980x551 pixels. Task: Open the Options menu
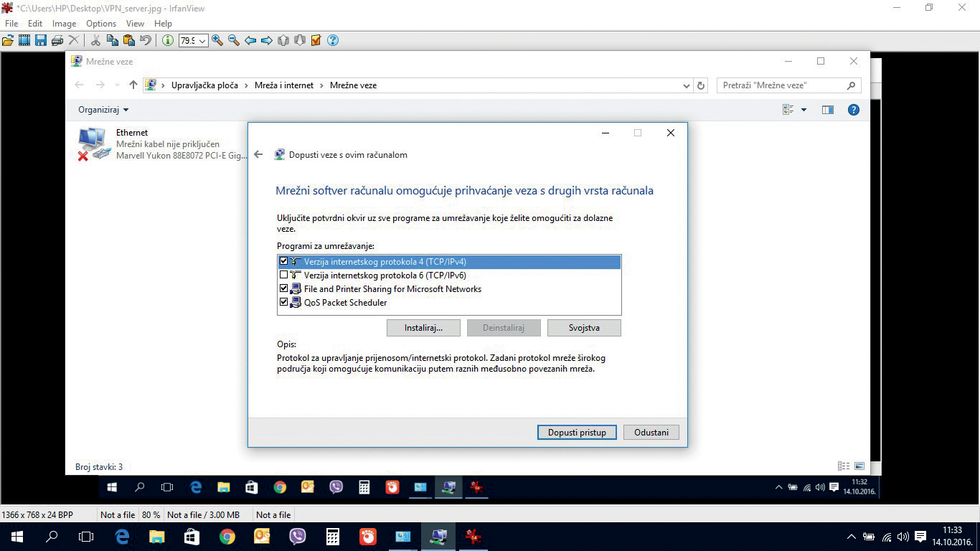coord(101,24)
